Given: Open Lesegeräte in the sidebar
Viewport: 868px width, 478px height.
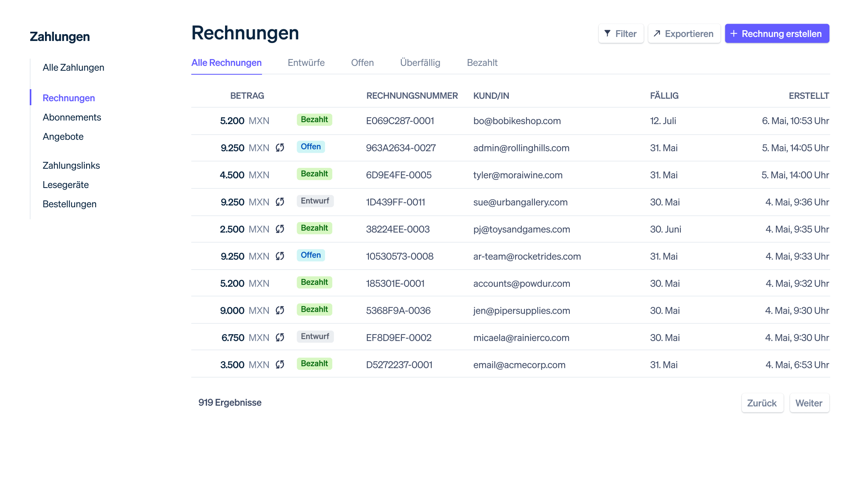Looking at the screenshot, I should [66, 185].
